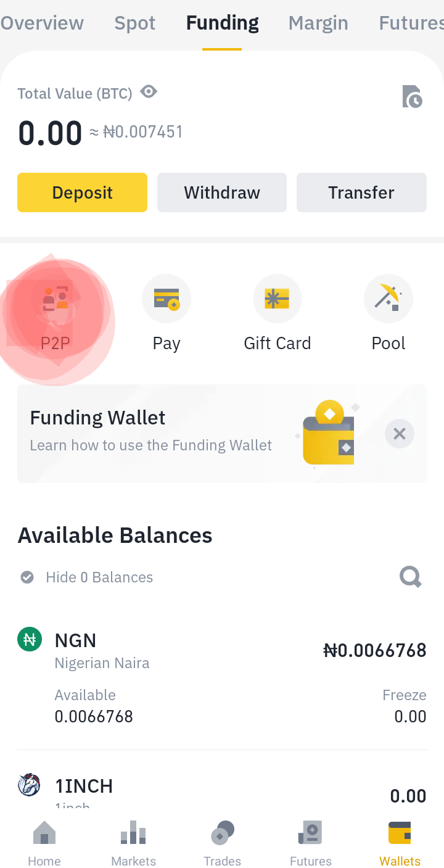The height and width of the screenshot is (868, 444).
Task: Open Markets in bottom navigation
Action: pos(133,843)
